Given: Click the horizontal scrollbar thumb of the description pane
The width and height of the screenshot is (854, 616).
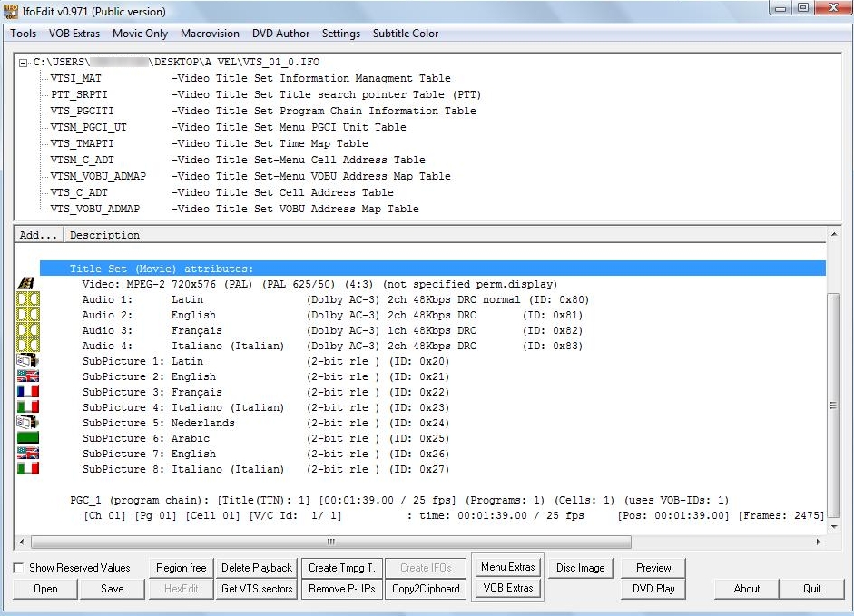Looking at the screenshot, I should coord(331,542).
